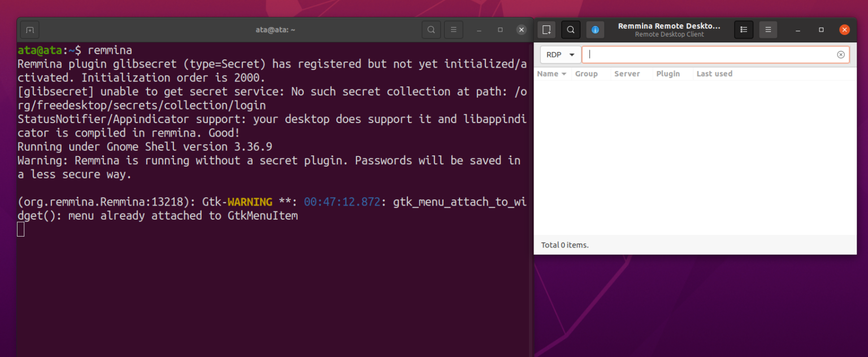This screenshot has width=868, height=357.
Task: Clear the quick connect field with X icon
Action: pos(840,54)
